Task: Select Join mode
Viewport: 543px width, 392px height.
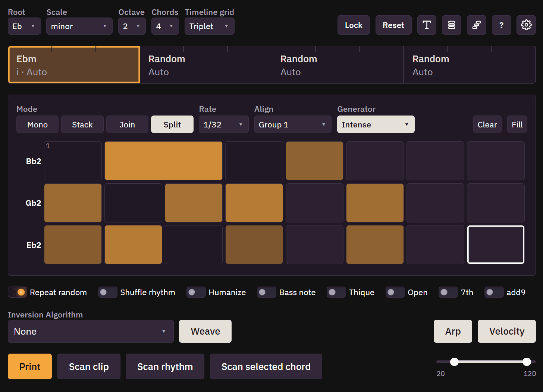Action: point(127,124)
